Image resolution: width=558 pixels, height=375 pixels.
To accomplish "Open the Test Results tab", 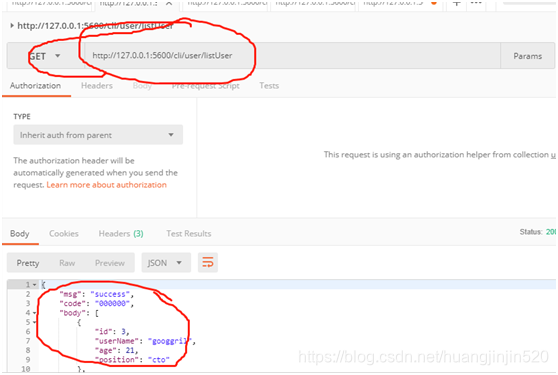I will click(x=189, y=234).
